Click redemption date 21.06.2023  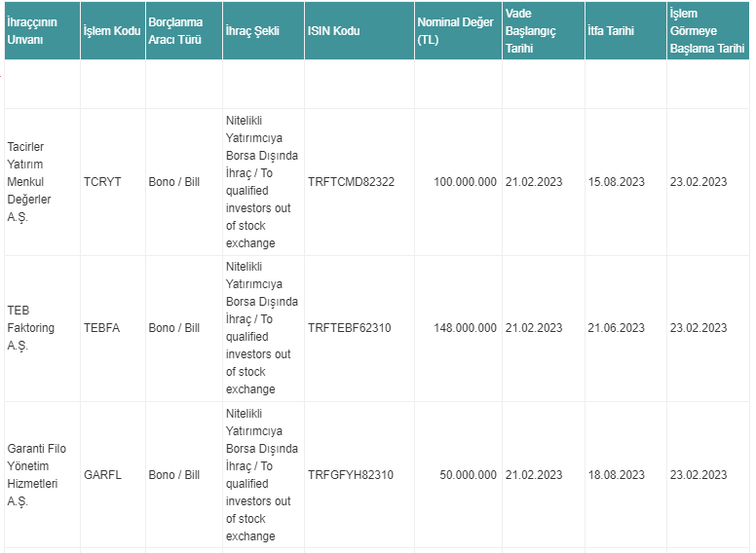(x=616, y=328)
